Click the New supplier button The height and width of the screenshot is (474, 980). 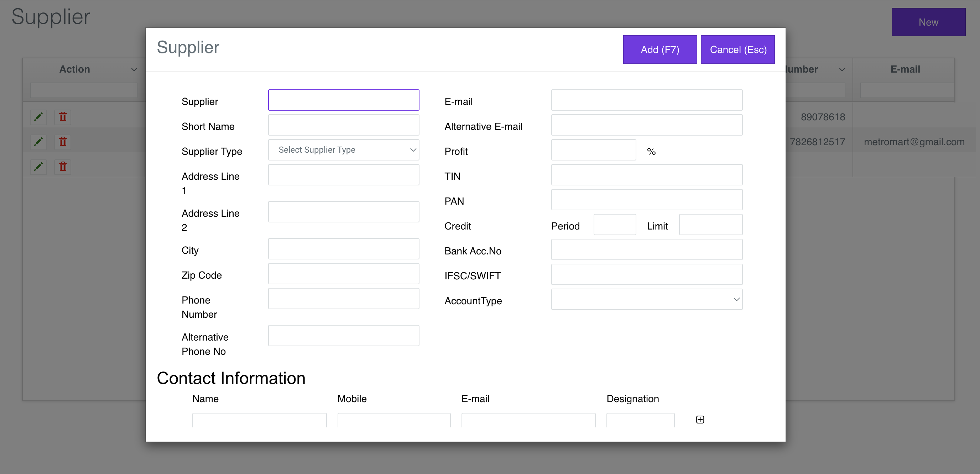(928, 22)
